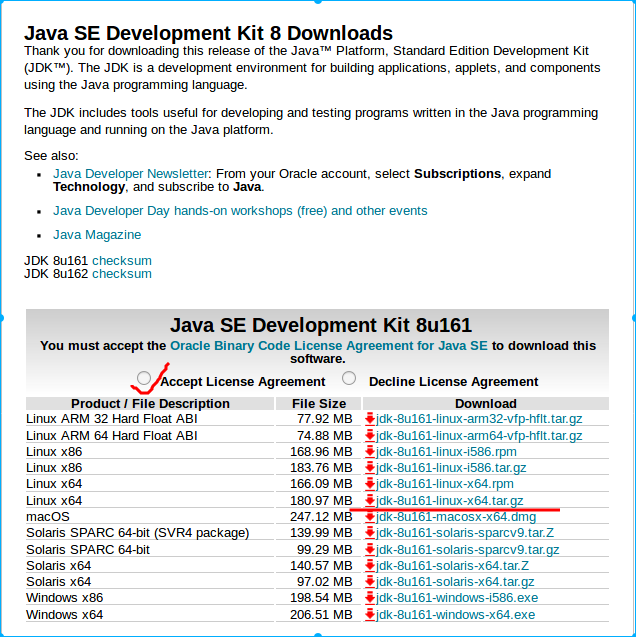Screen dimensions: 636x637
Task: Download jdk-8u161-macosx-x64.dmg
Action: [456, 517]
